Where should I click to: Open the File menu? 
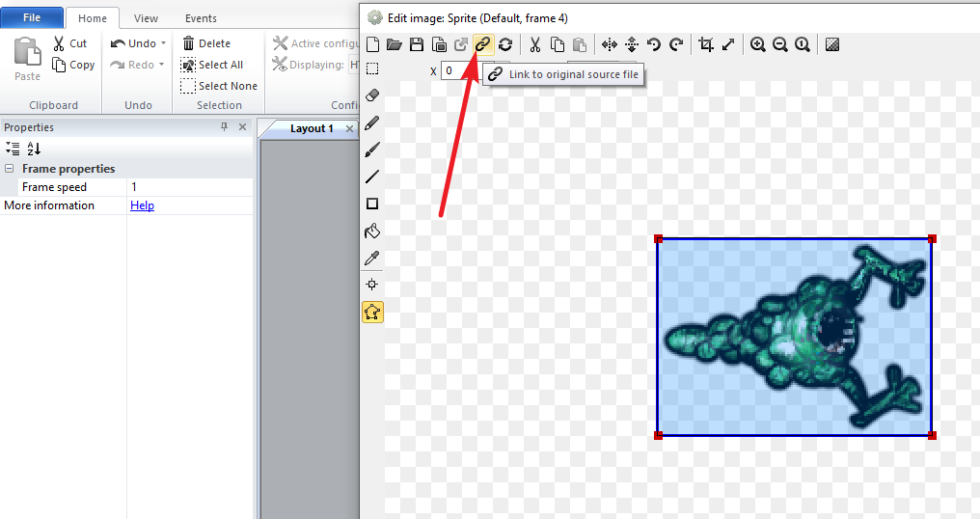coord(32,17)
